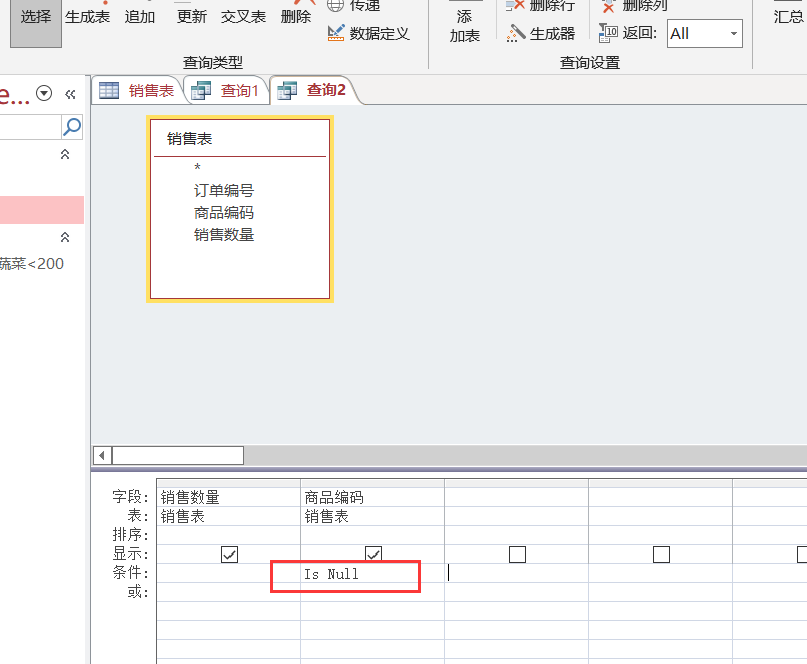Click the 条件 cell under 销售数量
This screenshot has height=664, width=807.
click(x=229, y=573)
